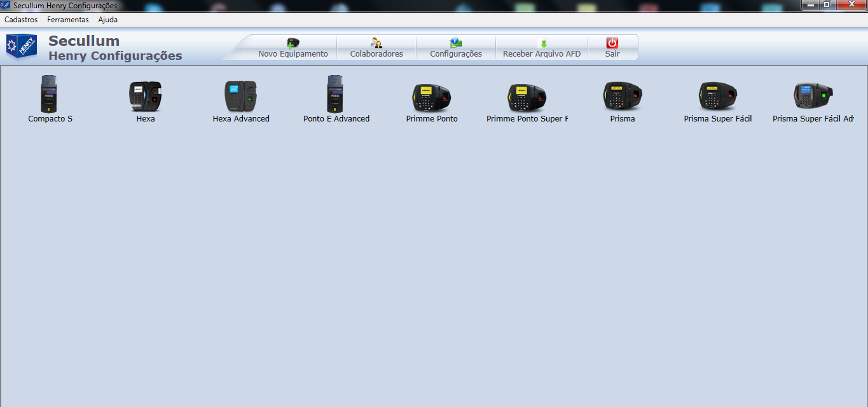
Task: Minimize the Secullum Henry Configurações window
Action: click(811, 4)
